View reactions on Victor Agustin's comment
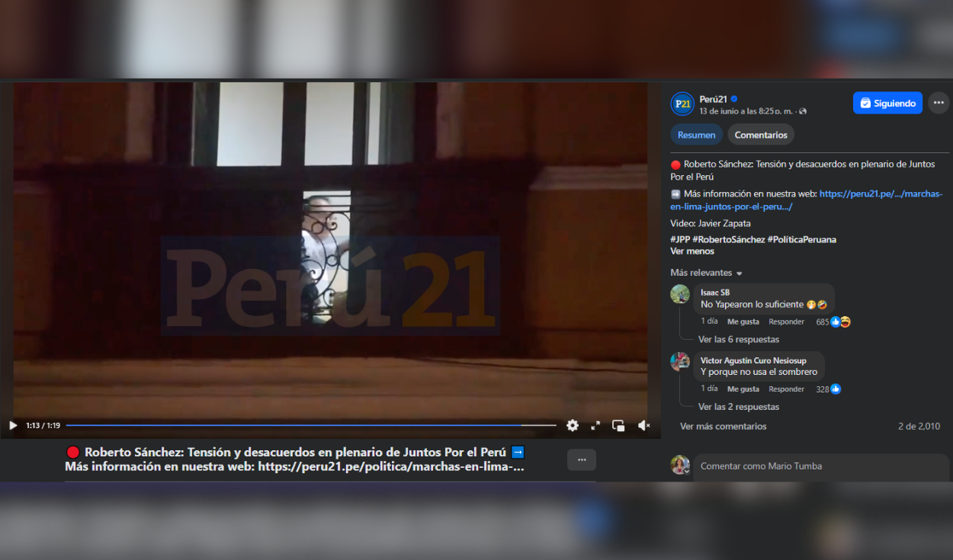Image resolution: width=953 pixels, height=560 pixels. 829,389
